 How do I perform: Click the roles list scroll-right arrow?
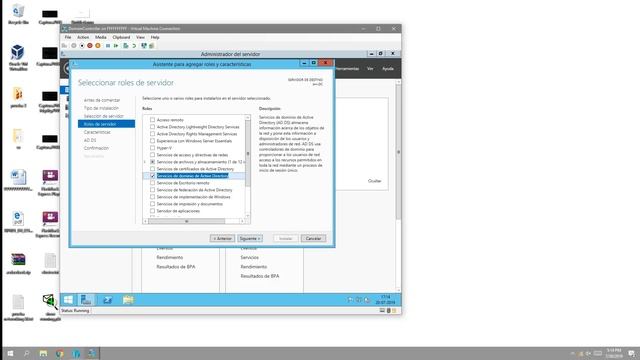242,221
